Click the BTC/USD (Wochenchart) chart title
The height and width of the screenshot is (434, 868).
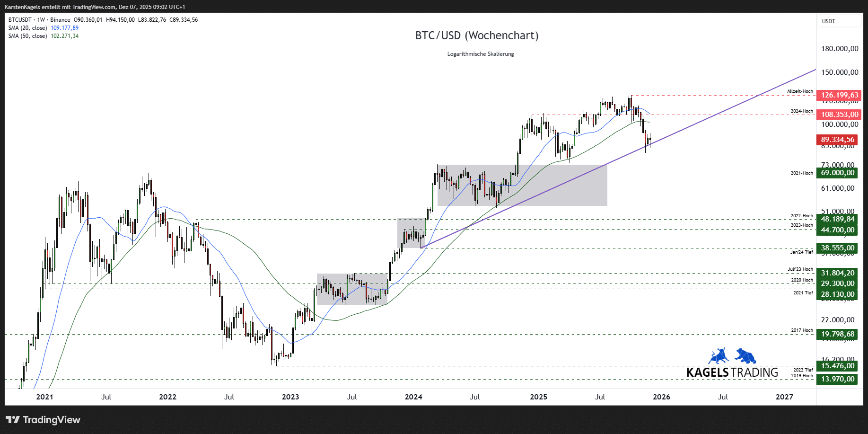tap(477, 35)
